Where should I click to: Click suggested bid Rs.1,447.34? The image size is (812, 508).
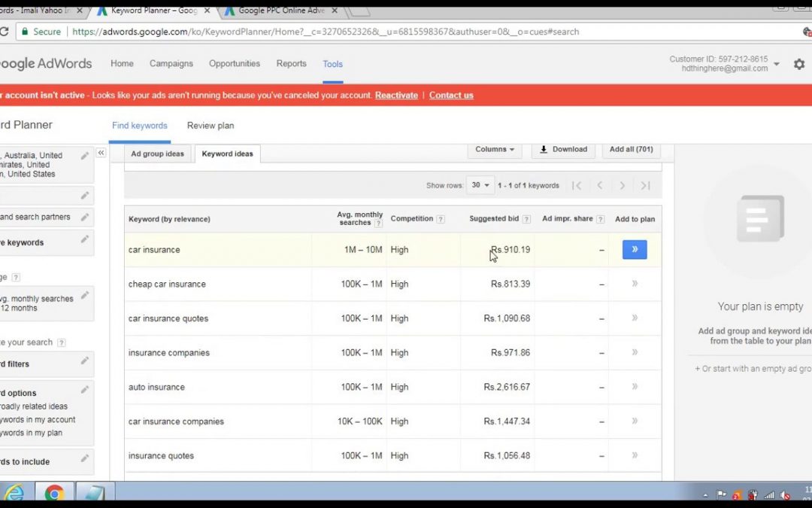pyautogui.click(x=507, y=421)
